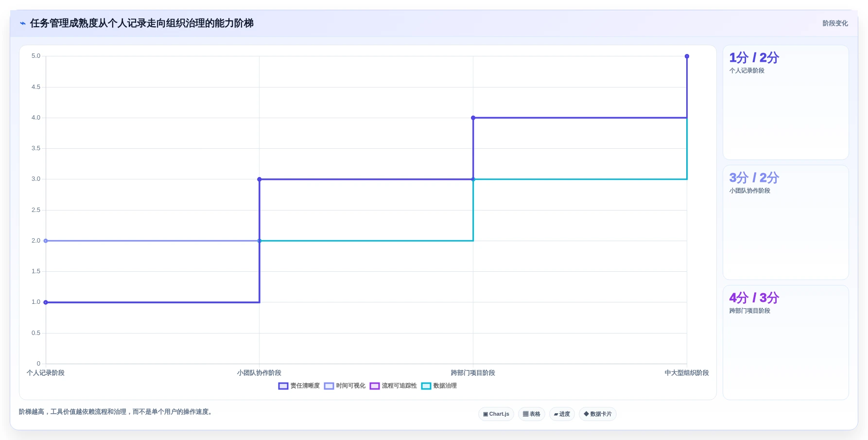Hide the 数据治理 series via legend label
This screenshot has height=440, width=868.
[x=445, y=386]
